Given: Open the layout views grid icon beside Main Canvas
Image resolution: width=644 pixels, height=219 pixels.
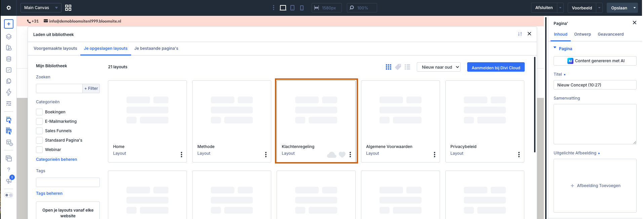Looking at the screenshot, I should (68, 8).
